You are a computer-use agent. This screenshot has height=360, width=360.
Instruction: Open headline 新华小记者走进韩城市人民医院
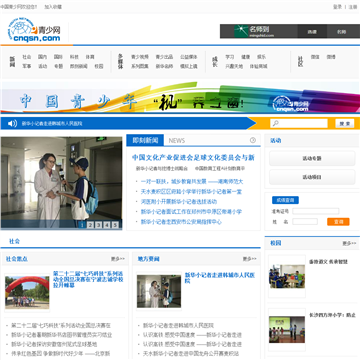[220, 278]
